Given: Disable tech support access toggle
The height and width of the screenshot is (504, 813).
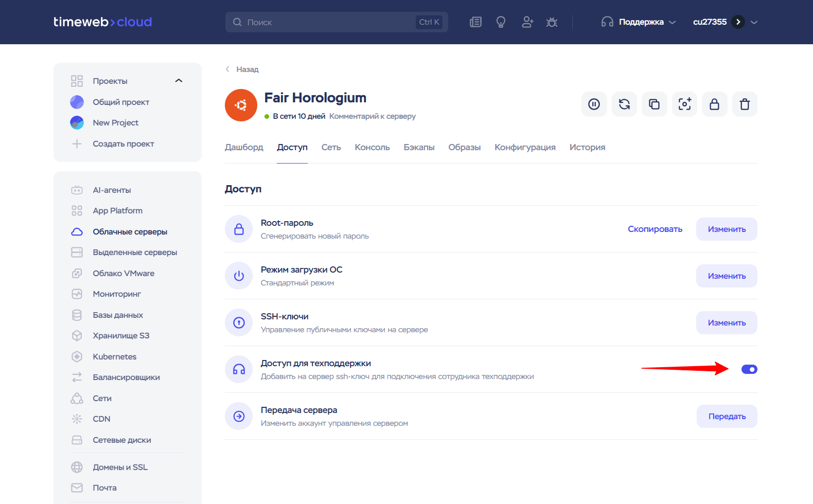Looking at the screenshot, I should pyautogui.click(x=749, y=369).
